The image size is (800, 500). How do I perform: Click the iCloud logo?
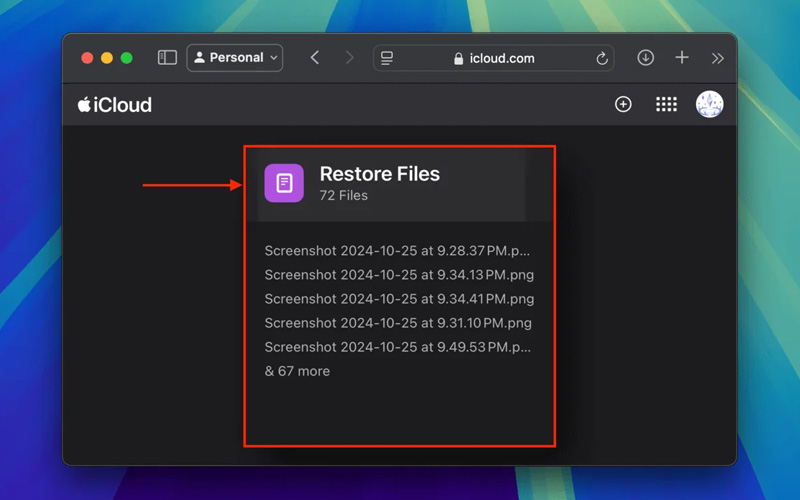pos(115,105)
